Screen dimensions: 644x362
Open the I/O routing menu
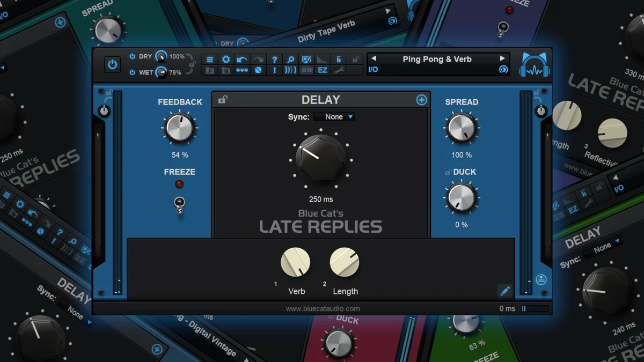pyautogui.click(x=374, y=70)
